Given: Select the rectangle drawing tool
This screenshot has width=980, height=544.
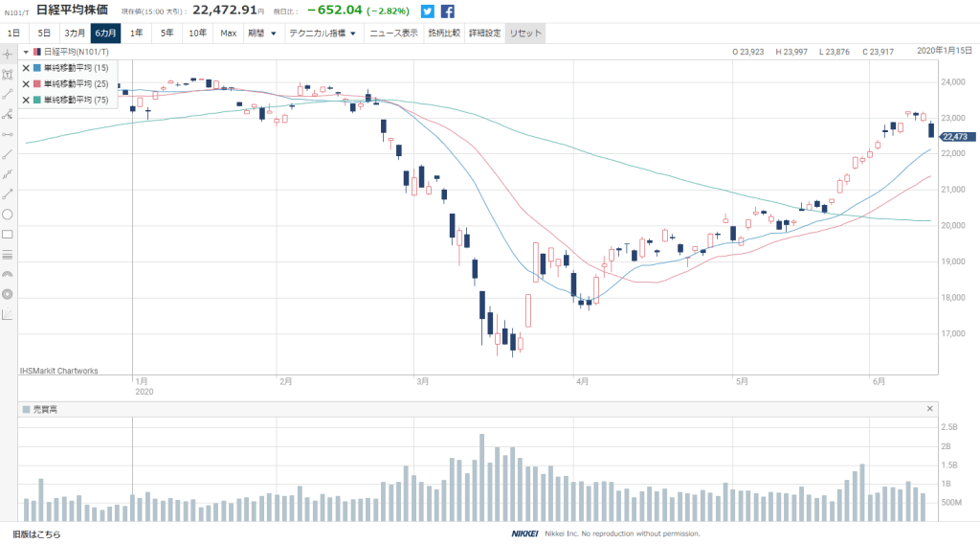Looking at the screenshot, I should (8, 234).
